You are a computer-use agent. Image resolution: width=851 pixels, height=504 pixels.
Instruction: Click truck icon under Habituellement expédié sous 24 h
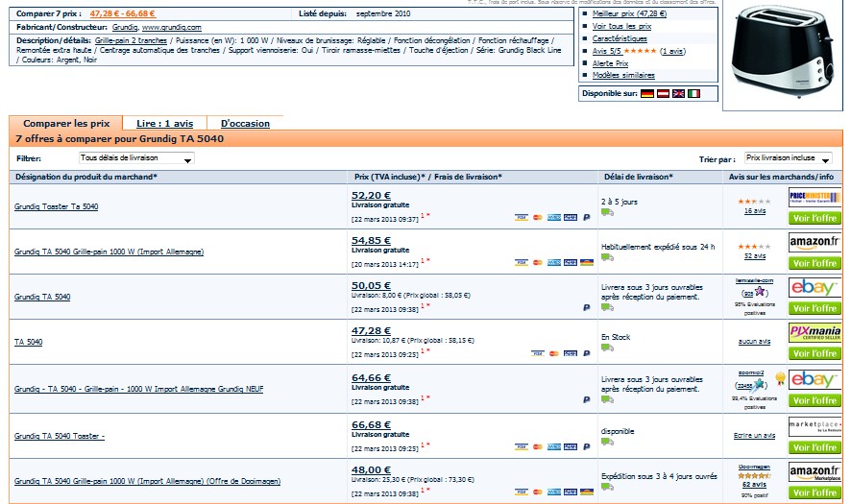tap(607, 257)
